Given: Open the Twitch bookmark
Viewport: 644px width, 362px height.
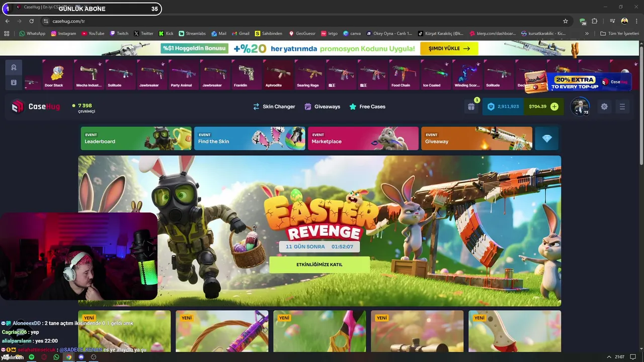Looking at the screenshot, I should click(119, 34).
